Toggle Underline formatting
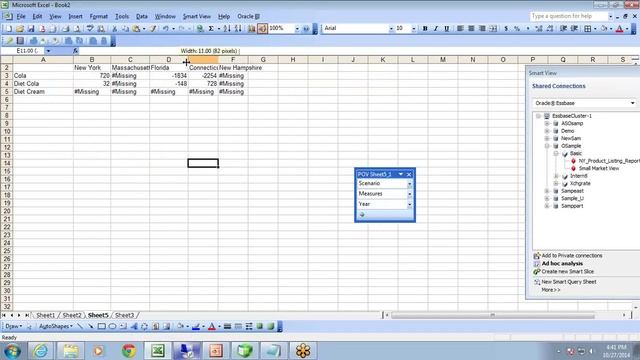 (447, 29)
